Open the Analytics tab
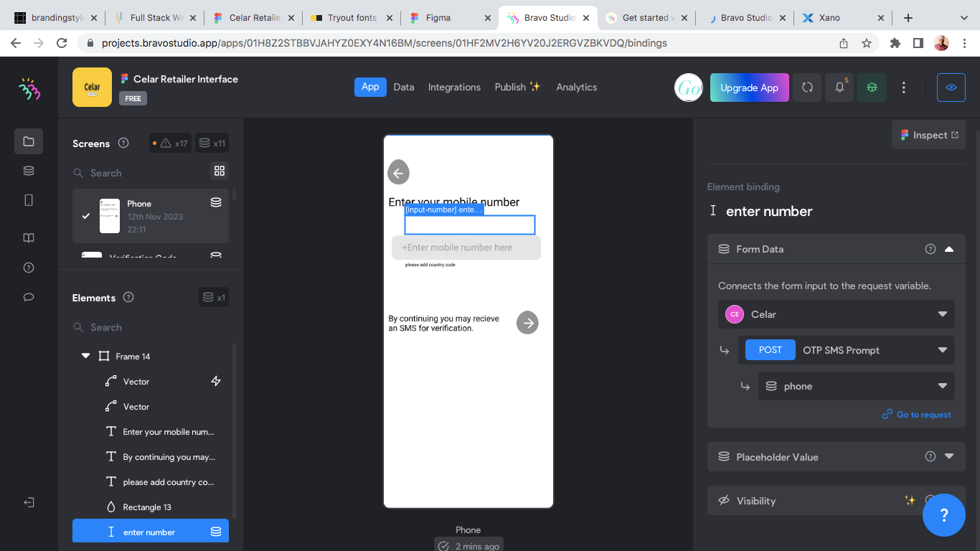 click(577, 87)
